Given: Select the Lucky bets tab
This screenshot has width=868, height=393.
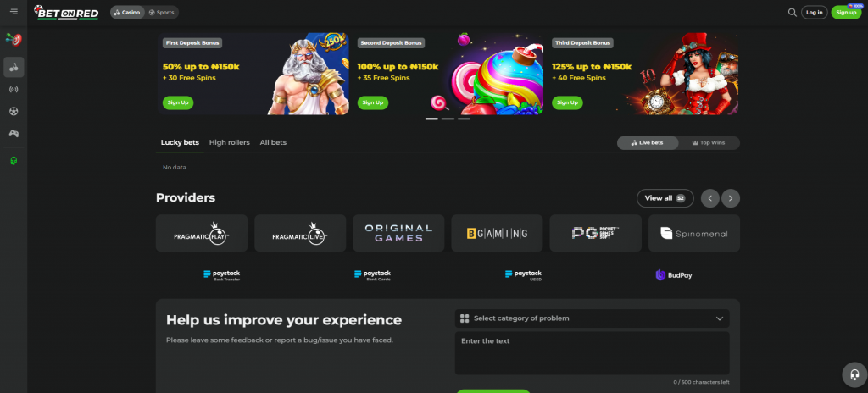Looking at the screenshot, I should click(x=180, y=142).
